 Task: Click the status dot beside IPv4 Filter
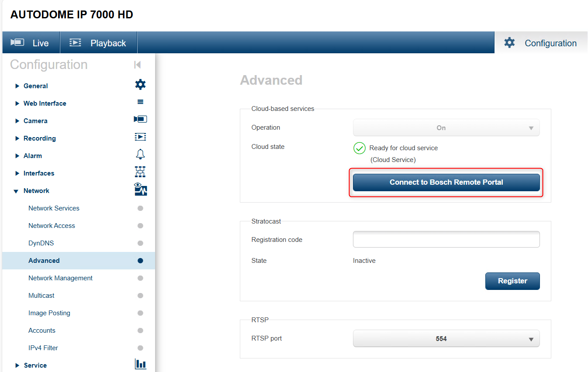coord(140,348)
